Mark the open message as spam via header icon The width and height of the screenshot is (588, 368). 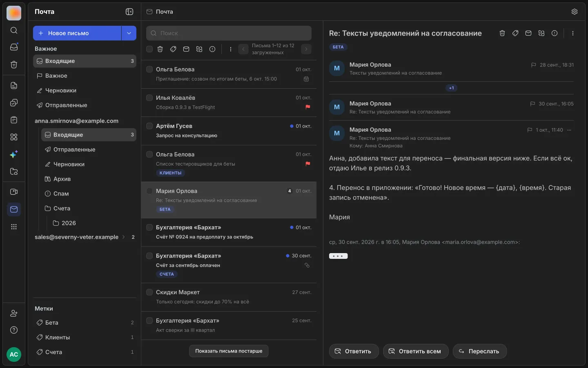(x=555, y=33)
